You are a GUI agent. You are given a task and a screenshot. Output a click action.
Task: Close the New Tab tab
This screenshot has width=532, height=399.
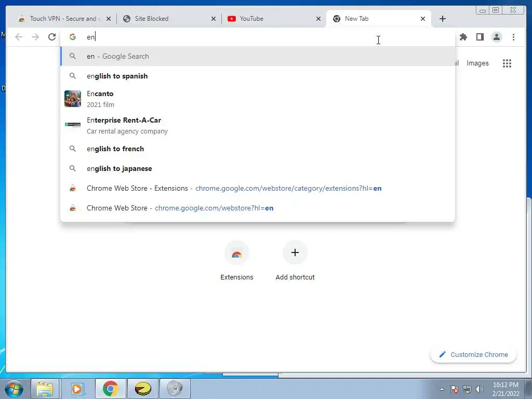[423, 19]
